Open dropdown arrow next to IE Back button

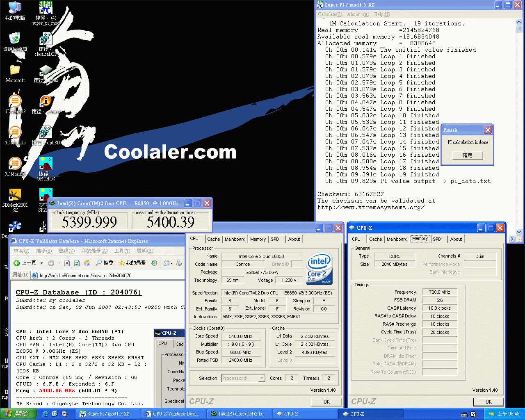click(x=42, y=263)
